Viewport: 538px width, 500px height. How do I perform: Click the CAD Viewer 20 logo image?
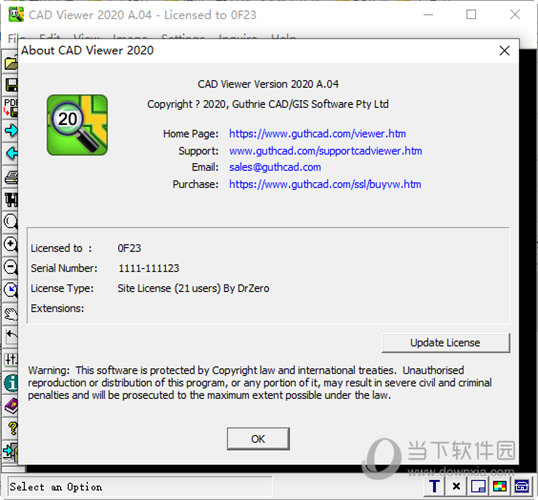[x=77, y=125]
